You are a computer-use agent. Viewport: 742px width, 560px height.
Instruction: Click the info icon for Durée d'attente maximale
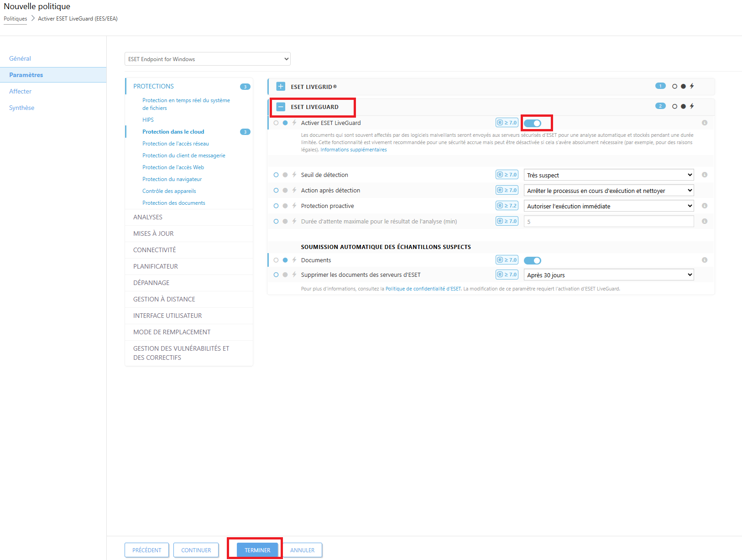pos(705,221)
